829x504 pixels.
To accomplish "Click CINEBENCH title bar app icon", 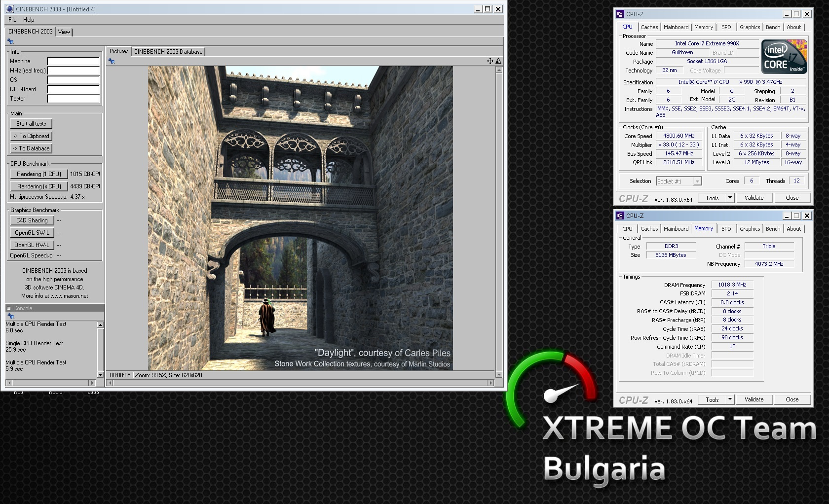I will pyautogui.click(x=9, y=9).
